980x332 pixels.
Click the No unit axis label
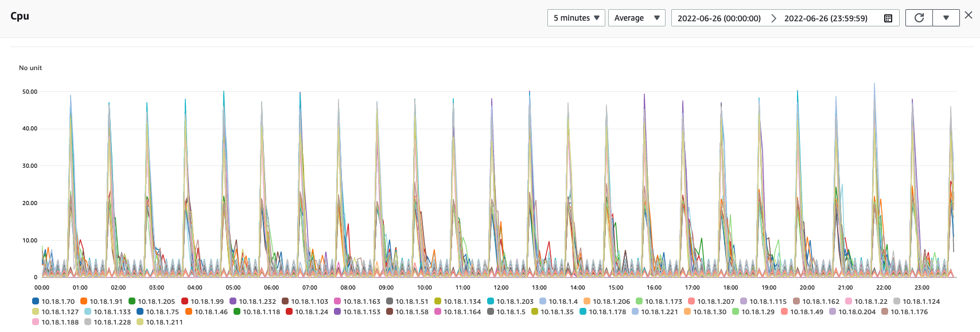[x=30, y=68]
